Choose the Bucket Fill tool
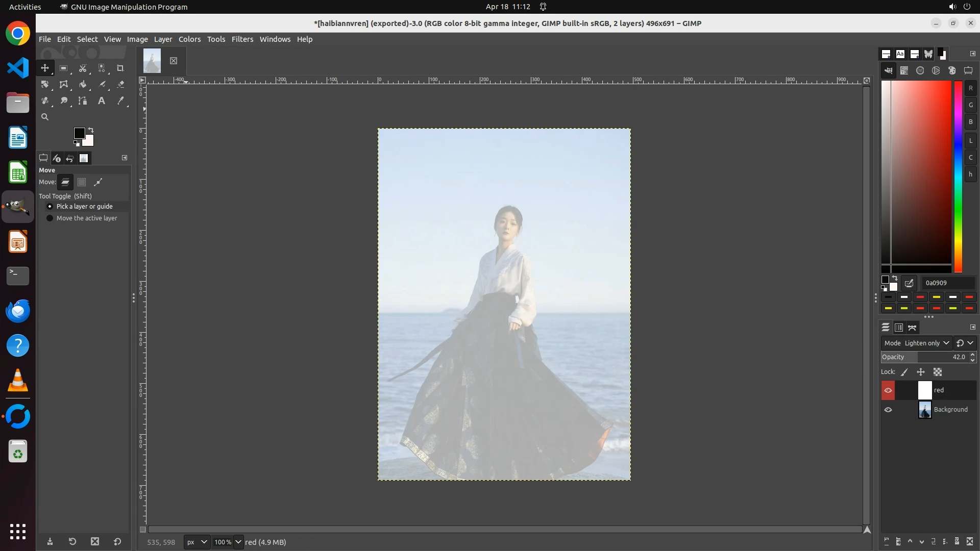 (x=83, y=85)
